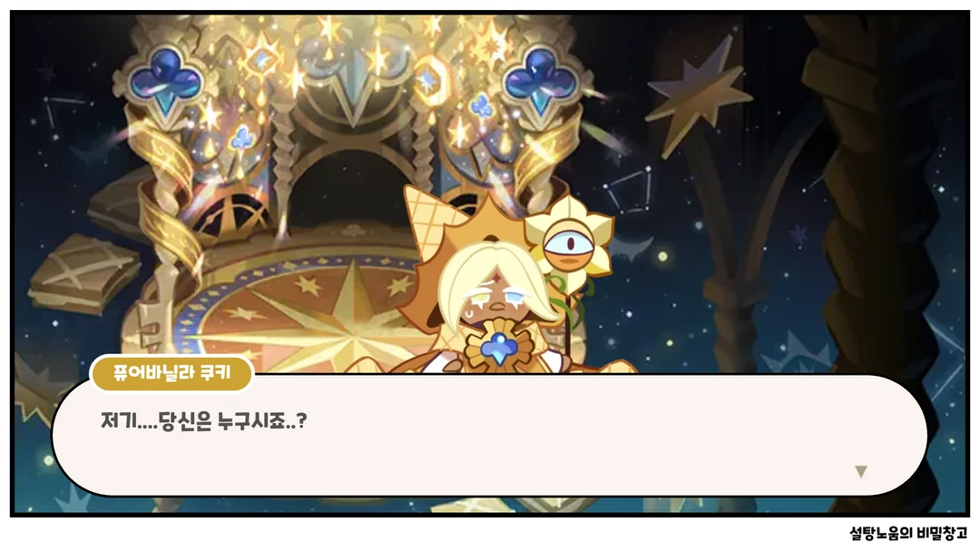
Task: Click the right blue clover gem ornament
Action: pos(541,79)
